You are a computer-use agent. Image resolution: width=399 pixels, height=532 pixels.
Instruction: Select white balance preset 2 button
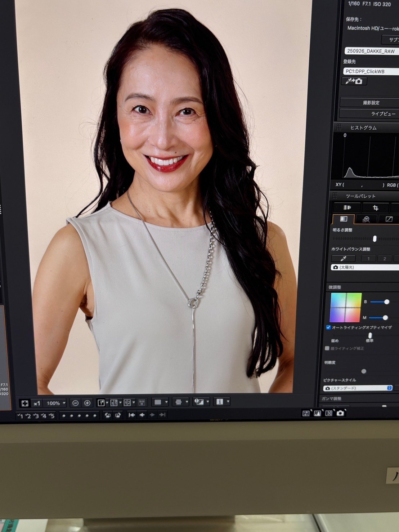(x=385, y=259)
